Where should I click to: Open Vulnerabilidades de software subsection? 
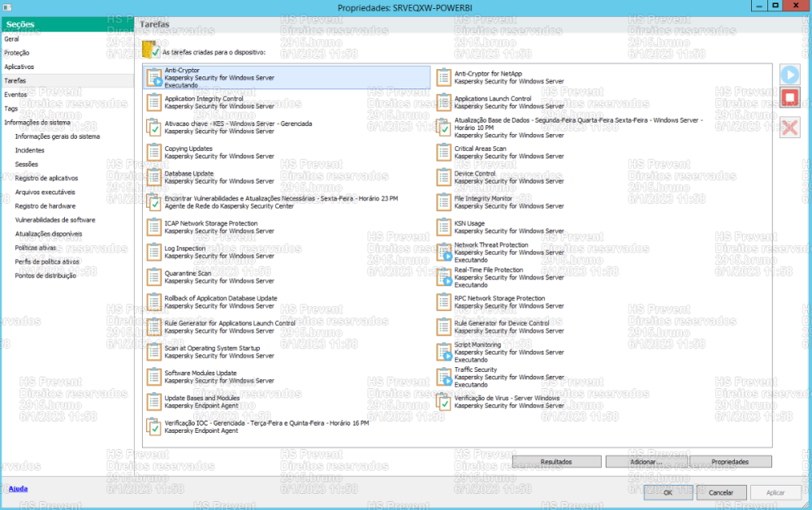coord(55,221)
